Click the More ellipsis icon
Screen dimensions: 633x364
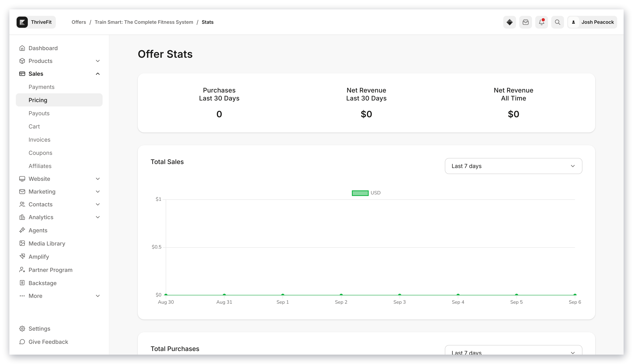click(22, 296)
